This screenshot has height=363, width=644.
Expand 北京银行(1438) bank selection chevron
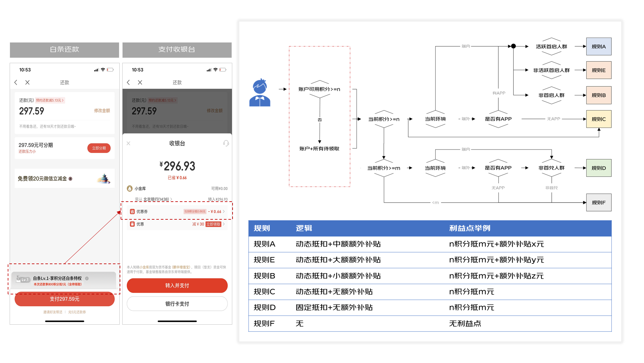click(x=171, y=199)
